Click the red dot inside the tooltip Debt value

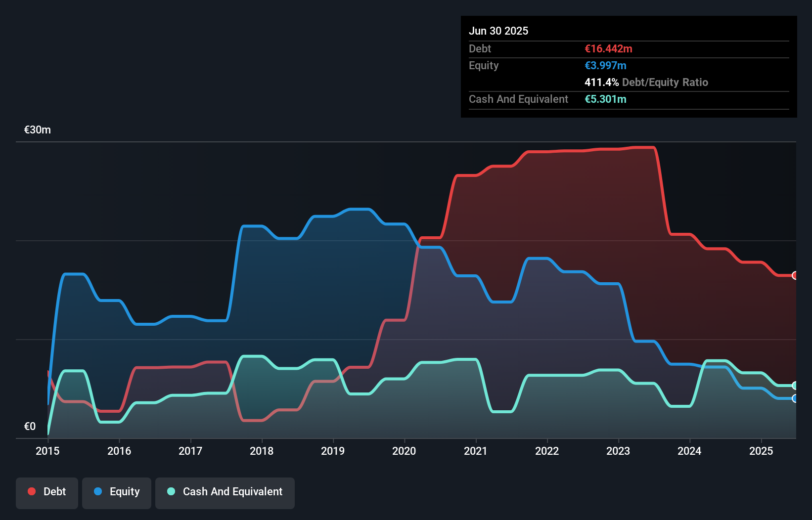(x=608, y=48)
